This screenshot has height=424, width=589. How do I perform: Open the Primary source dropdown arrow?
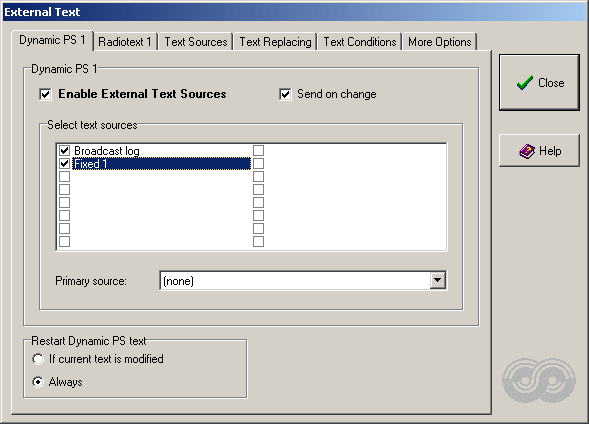pos(438,281)
